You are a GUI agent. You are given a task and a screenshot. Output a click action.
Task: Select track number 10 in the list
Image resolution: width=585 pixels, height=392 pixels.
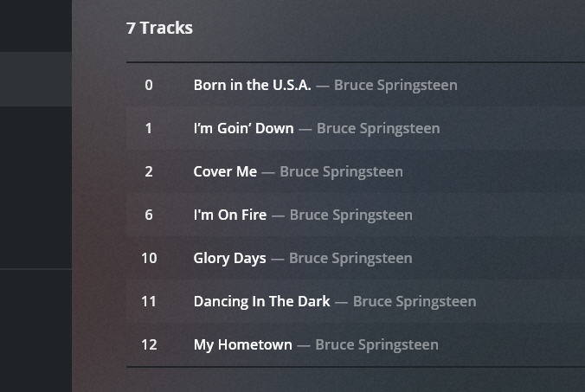point(149,258)
